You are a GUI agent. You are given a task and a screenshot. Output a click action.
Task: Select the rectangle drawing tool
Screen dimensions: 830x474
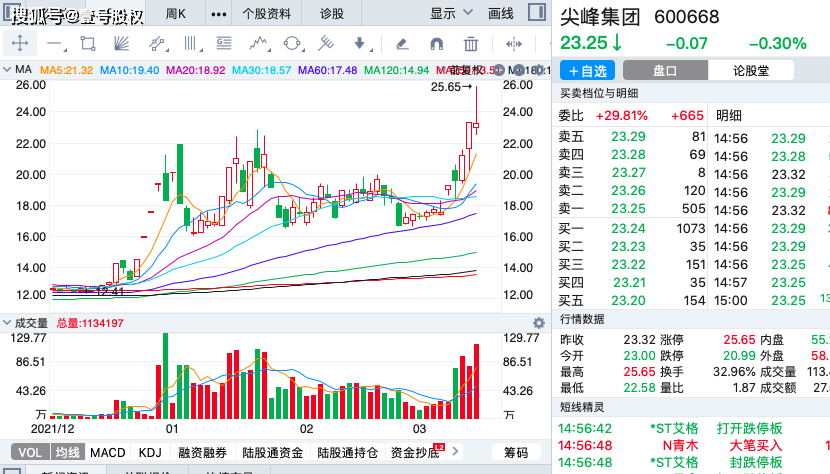[88, 43]
